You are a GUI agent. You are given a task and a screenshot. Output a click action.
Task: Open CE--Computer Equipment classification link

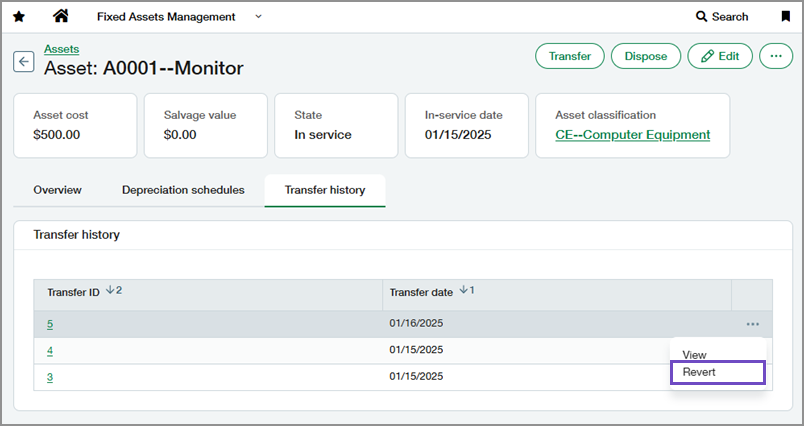pyautogui.click(x=632, y=135)
